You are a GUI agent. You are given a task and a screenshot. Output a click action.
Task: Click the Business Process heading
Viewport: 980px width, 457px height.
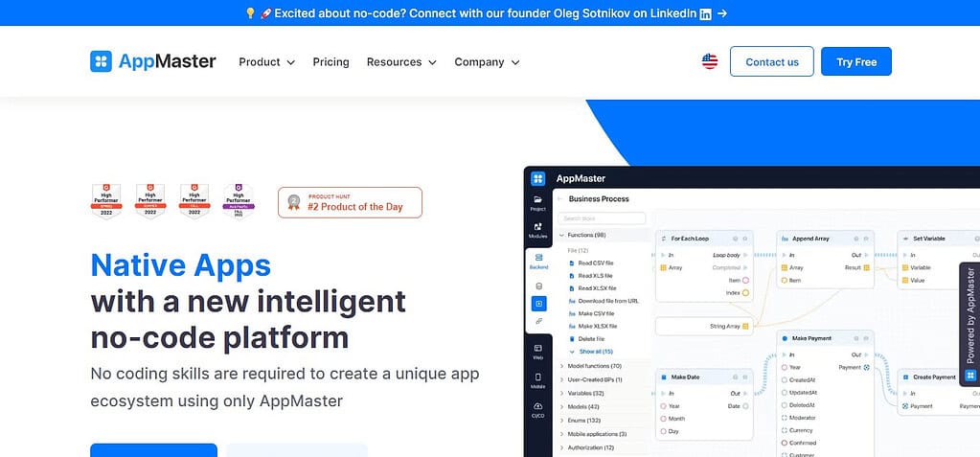[x=599, y=199]
